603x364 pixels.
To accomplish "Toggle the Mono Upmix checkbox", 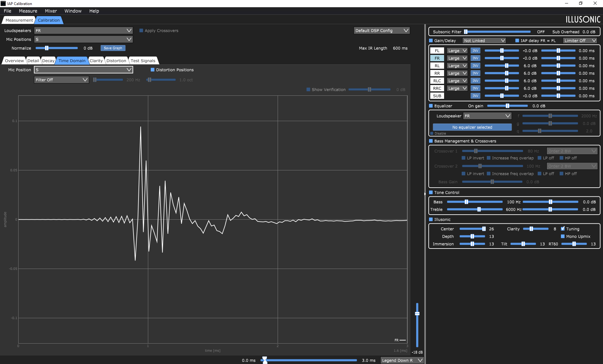I will pyautogui.click(x=563, y=236).
